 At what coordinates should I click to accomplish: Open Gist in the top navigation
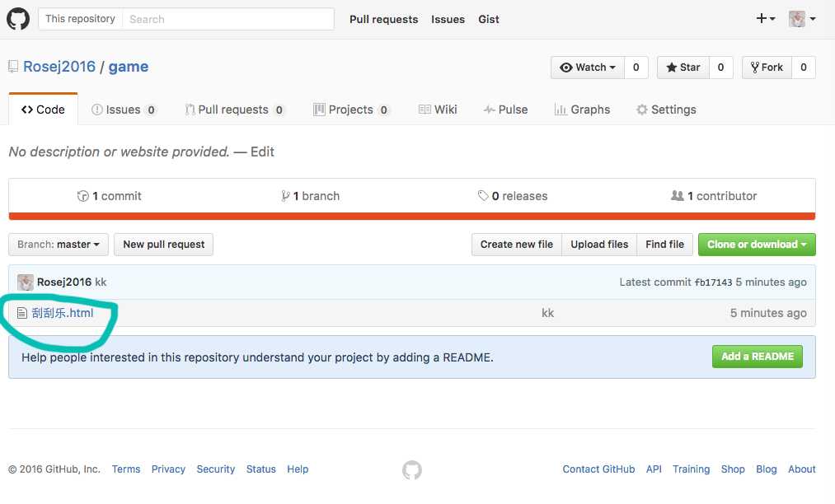point(489,19)
